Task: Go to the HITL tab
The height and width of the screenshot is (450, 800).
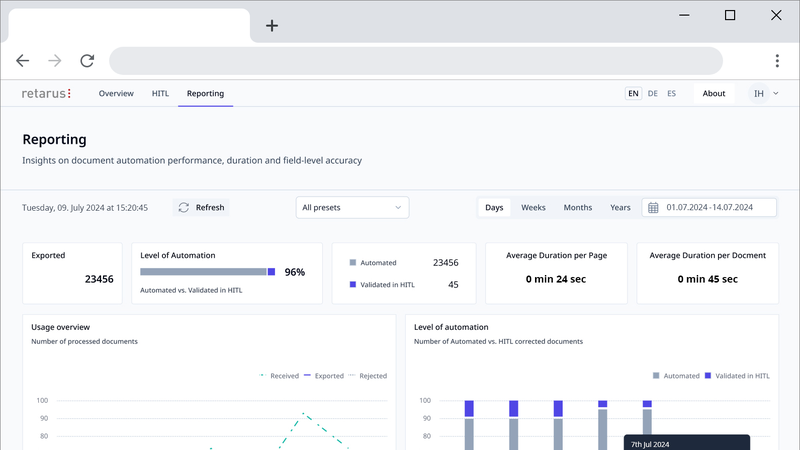Action: 160,94
